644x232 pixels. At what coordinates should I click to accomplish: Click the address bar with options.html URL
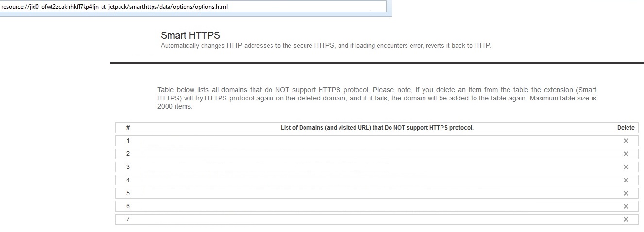click(x=193, y=7)
